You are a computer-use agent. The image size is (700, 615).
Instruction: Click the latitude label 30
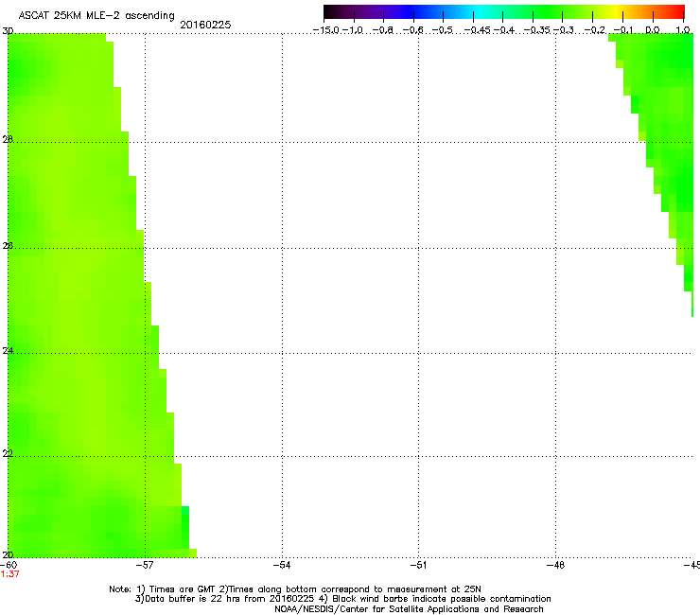pyautogui.click(x=8, y=31)
